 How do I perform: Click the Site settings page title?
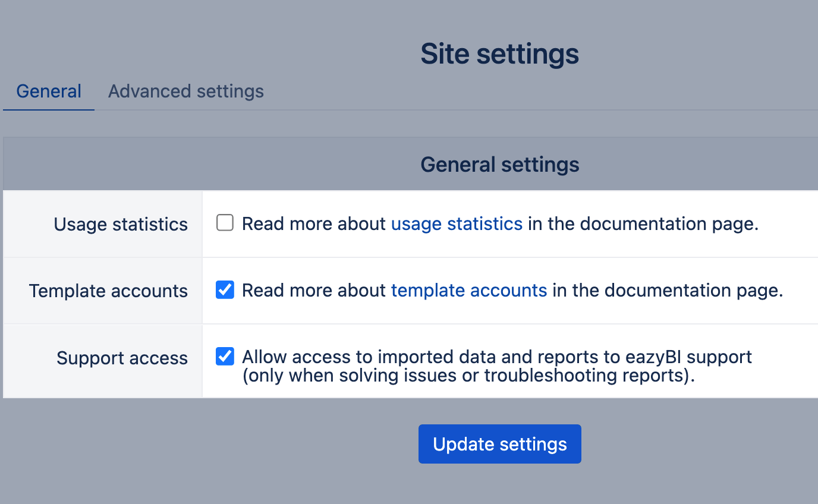click(499, 53)
